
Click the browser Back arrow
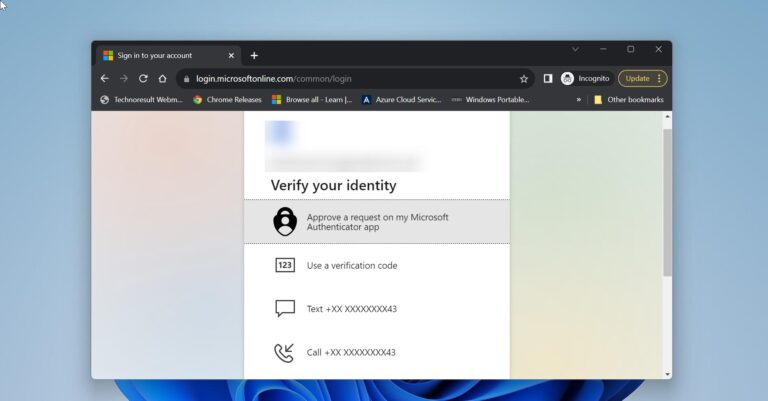(x=104, y=78)
